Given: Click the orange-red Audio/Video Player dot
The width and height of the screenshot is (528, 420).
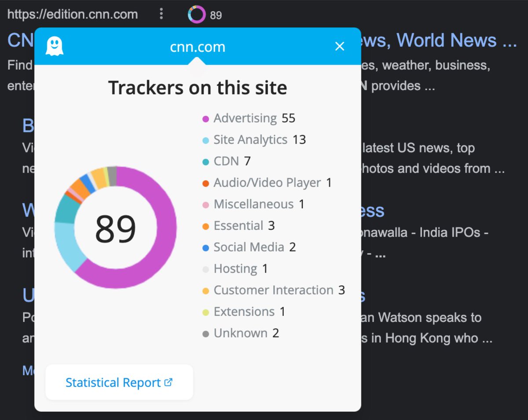Looking at the screenshot, I should coord(205,184).
